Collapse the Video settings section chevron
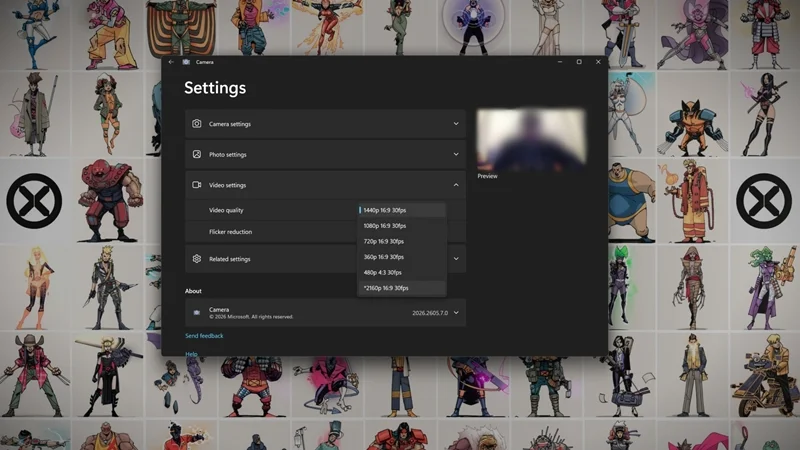The width and height of the screenshot is (800, 450). 456,185
